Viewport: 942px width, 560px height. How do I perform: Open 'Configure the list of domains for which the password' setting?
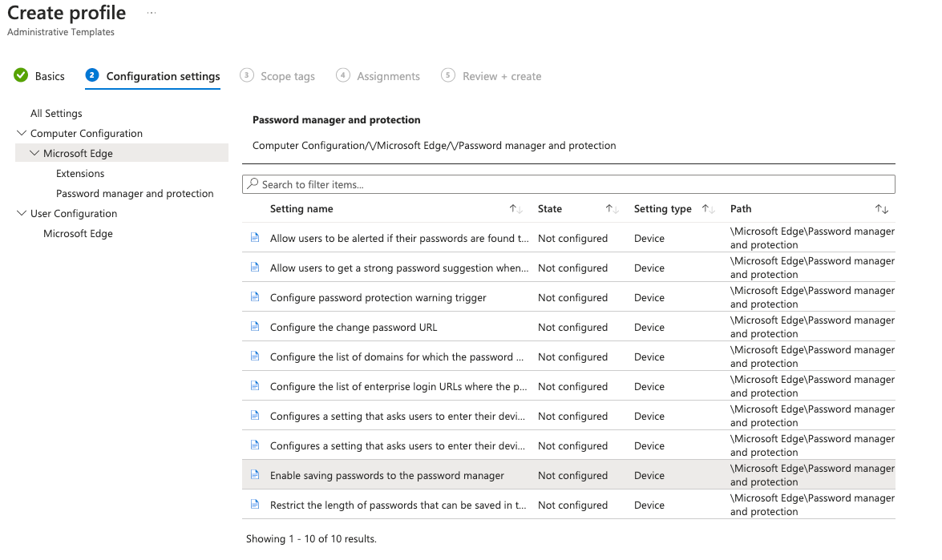coord(397,357)
